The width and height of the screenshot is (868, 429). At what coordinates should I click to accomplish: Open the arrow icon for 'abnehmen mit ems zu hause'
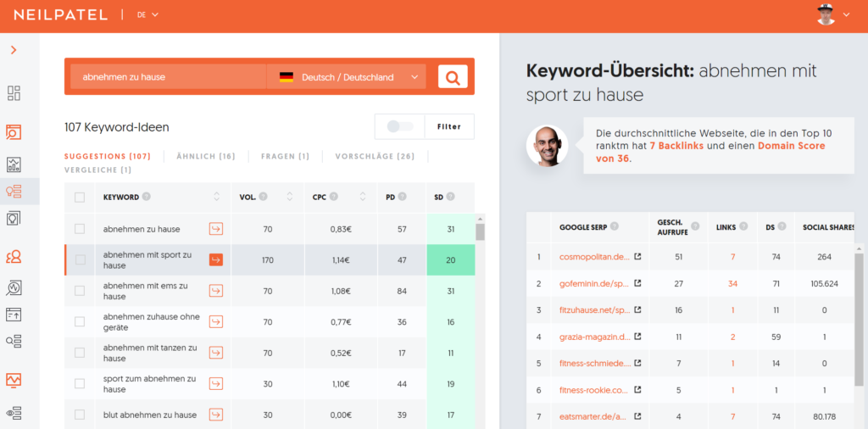216,291
